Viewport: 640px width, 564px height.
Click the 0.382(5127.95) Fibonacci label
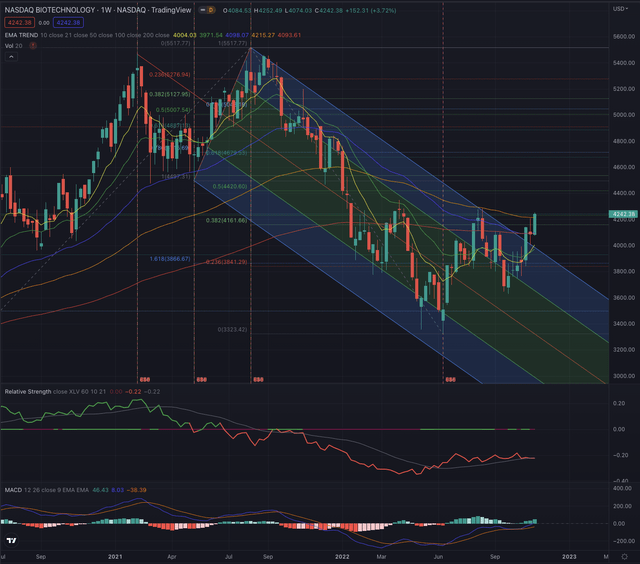point(169,94)
